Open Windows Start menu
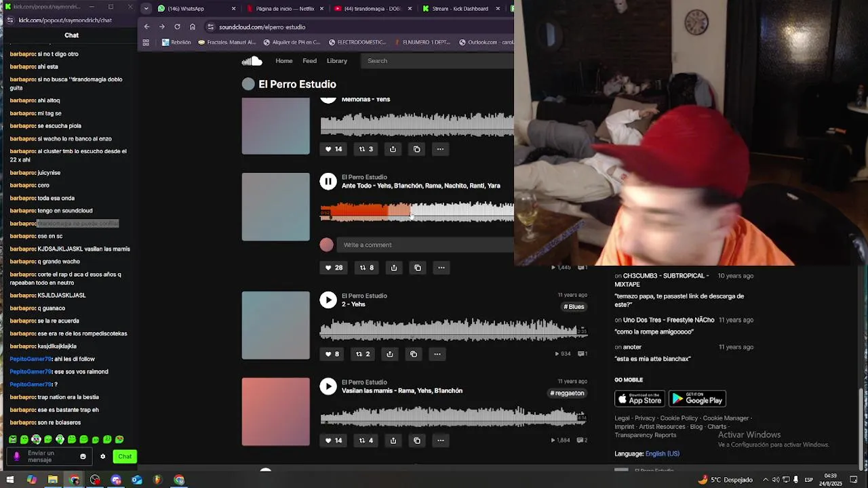Image resolution: width=868 pixels, height=488 pixels. pyautogui.click(x=10, y=480)
